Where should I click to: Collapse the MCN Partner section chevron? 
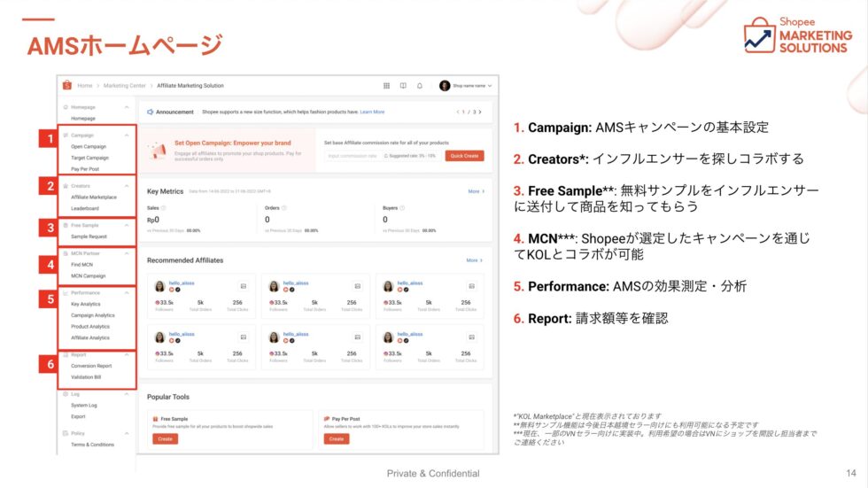(127, 253)
